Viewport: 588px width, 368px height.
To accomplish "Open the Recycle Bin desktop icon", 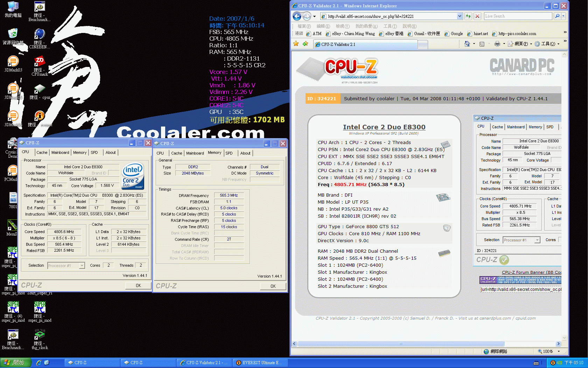I will point(13,36).
